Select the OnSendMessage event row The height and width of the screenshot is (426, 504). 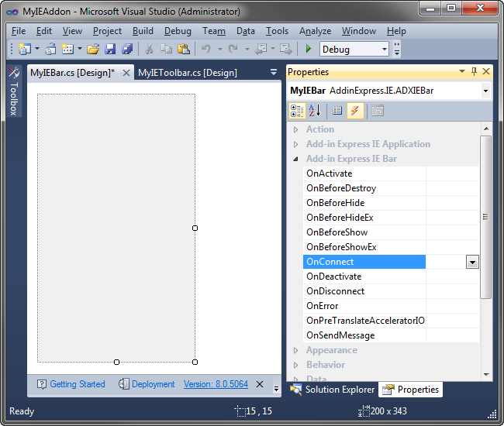click(391, 335)
